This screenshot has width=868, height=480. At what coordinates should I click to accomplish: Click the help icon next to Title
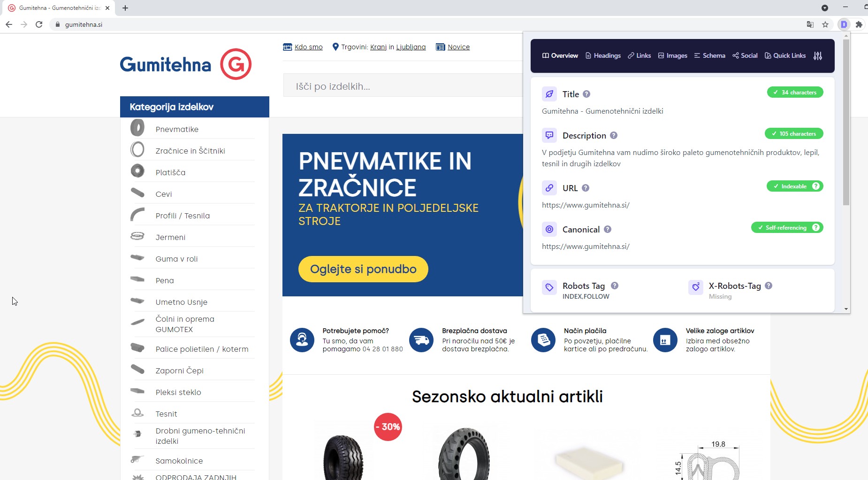tap(586, 94)
